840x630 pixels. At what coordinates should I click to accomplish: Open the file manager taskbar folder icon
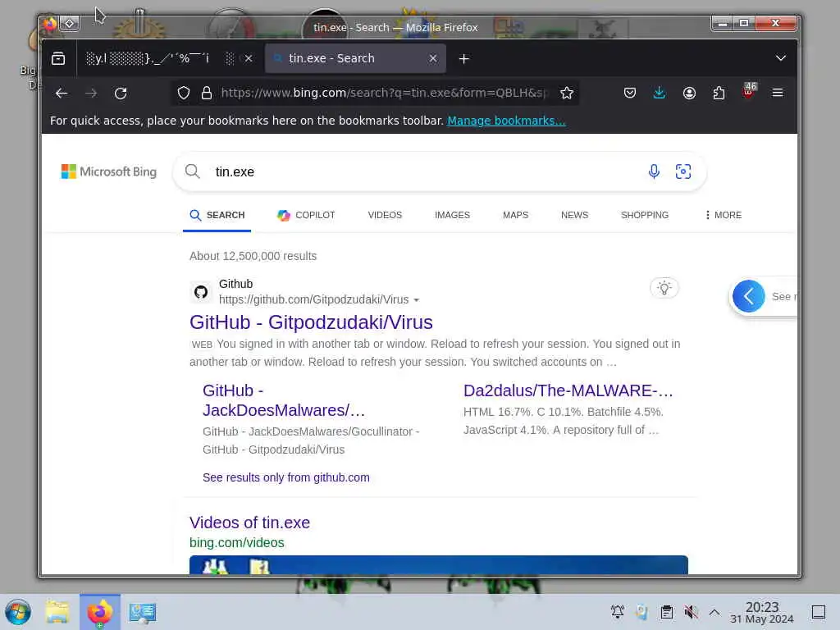pyautogui.click(x=57, y=612)
